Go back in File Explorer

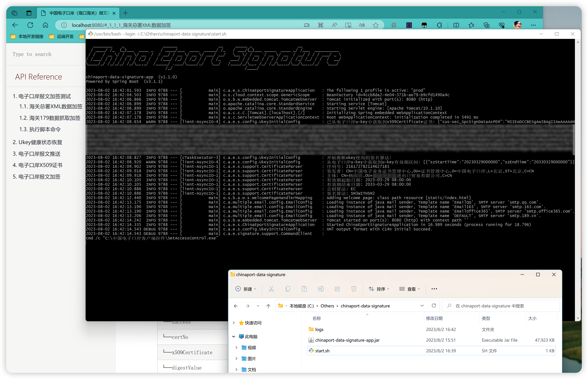(236, 306)
